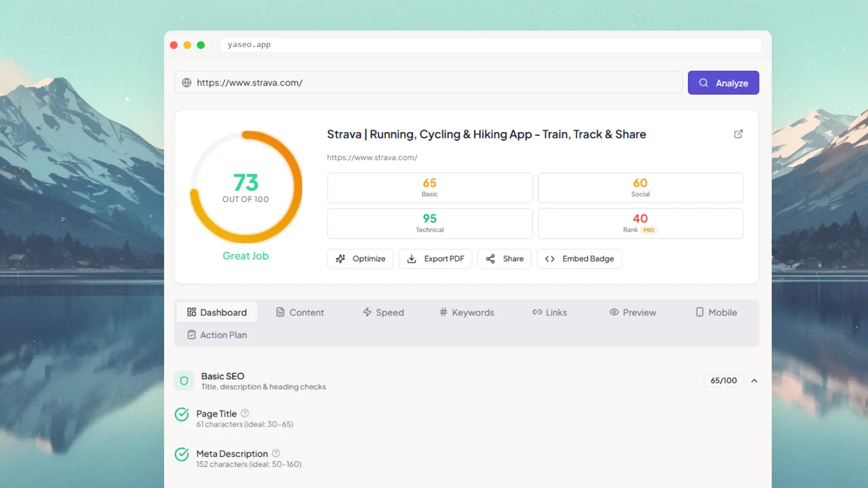Image resolution: width=868 pixels, height=488 pixels.
Task: Show the Preview tab
Action: (x=632, y=312)
